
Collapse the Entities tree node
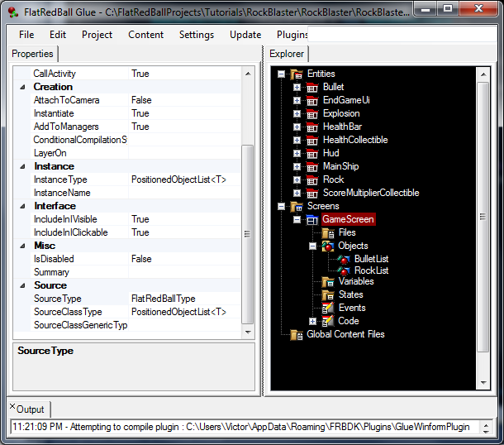pos(281,74)
